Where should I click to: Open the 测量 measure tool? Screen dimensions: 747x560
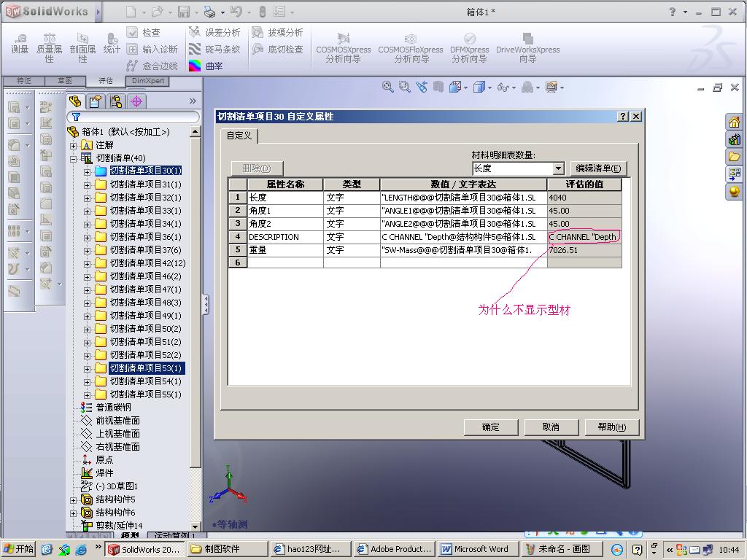click(x=20, y=44)
